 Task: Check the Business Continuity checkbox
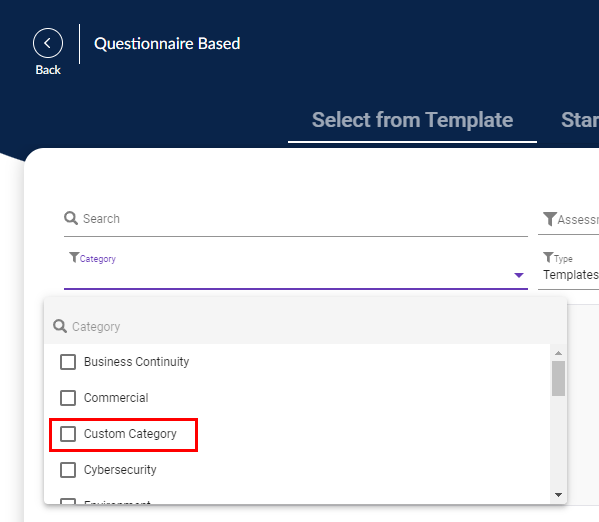coord(68,362)
